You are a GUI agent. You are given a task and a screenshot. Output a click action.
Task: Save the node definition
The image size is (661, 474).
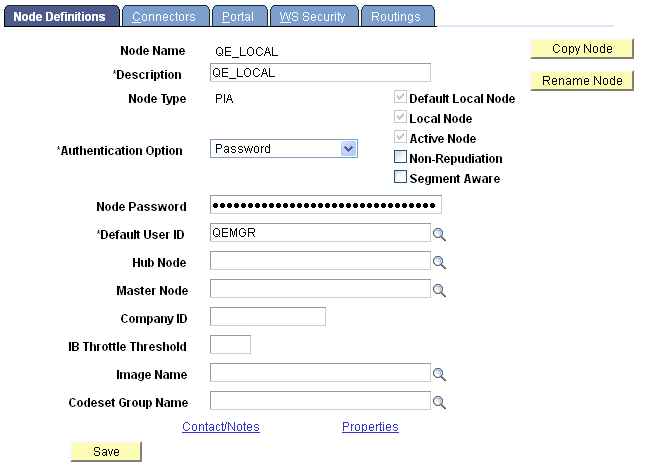[106, 452]
